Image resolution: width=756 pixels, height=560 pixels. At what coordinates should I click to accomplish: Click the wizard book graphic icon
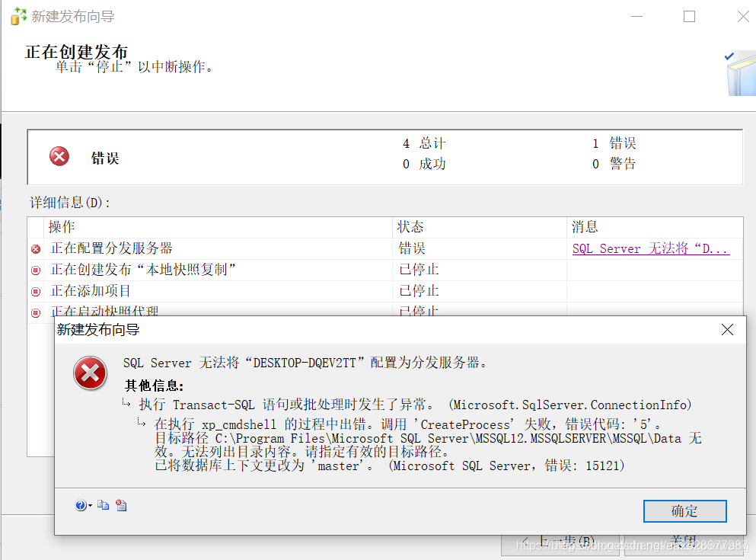point(741,73)
